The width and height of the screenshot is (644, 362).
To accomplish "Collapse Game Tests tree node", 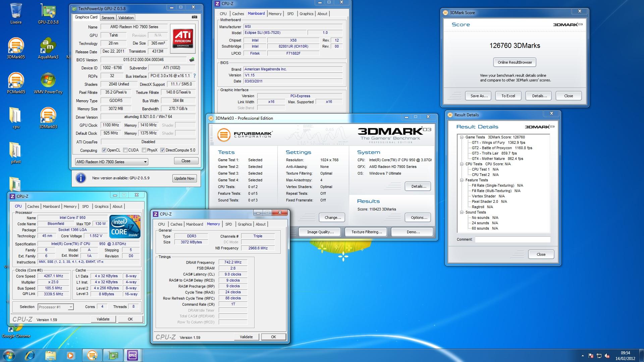I will pyautogui.click(x=462, y=137).
